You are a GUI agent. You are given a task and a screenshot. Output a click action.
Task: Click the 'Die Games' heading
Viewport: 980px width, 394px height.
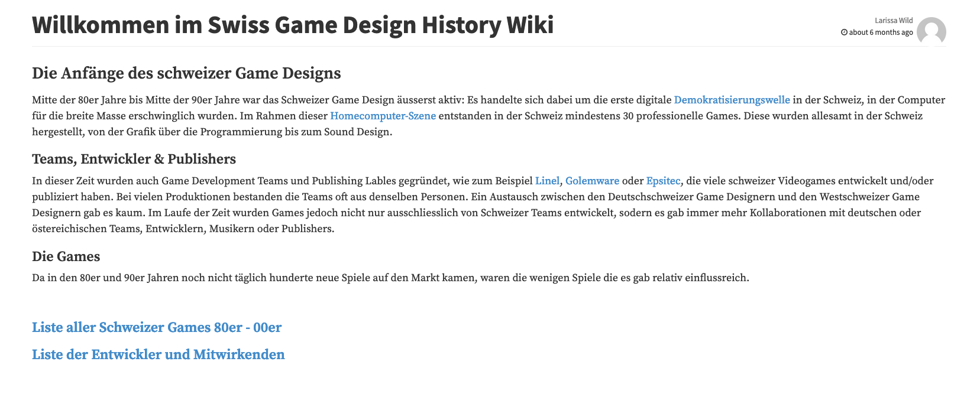[x=66, y=256]
